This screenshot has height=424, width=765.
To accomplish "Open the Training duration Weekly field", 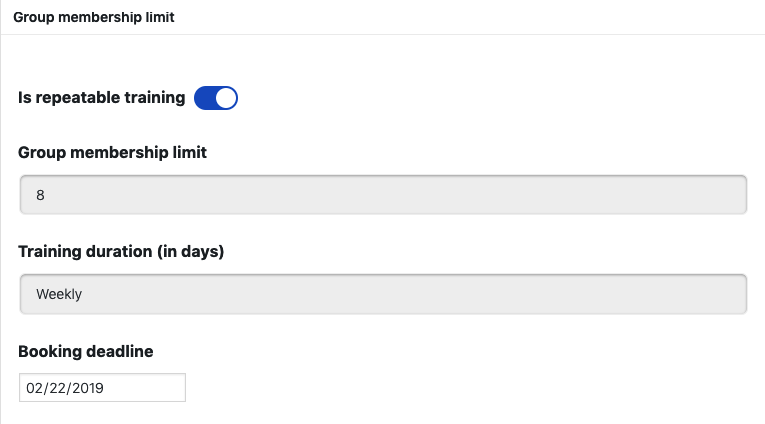I will [383, 294].
